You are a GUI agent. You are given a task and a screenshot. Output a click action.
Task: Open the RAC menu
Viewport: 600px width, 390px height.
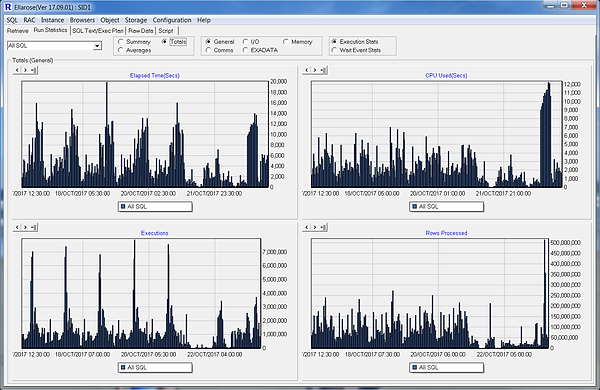[x=29, y=20]
